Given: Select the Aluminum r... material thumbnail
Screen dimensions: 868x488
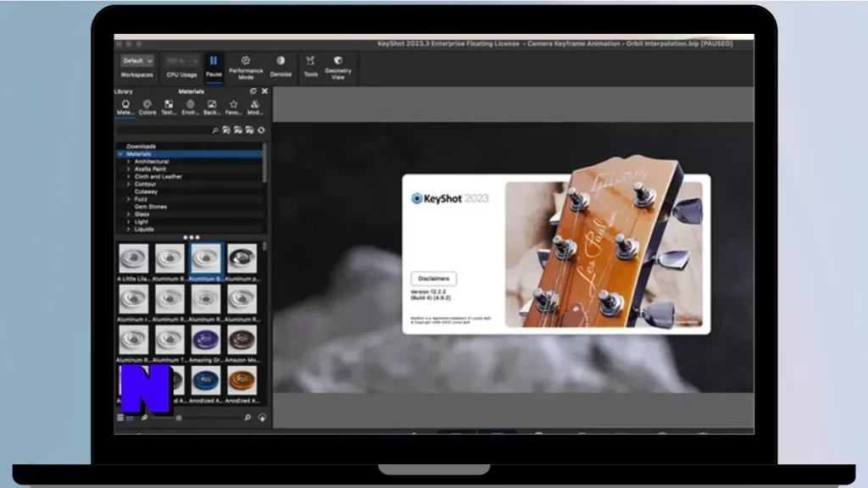Looking at the screenshot, I should click(x=133, y=299).
